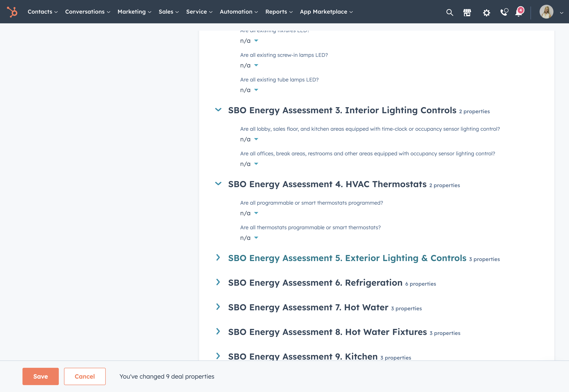Viewport: 569px width, 392px height.
Task: Click the Cancel button
Action: coord(85,376)
